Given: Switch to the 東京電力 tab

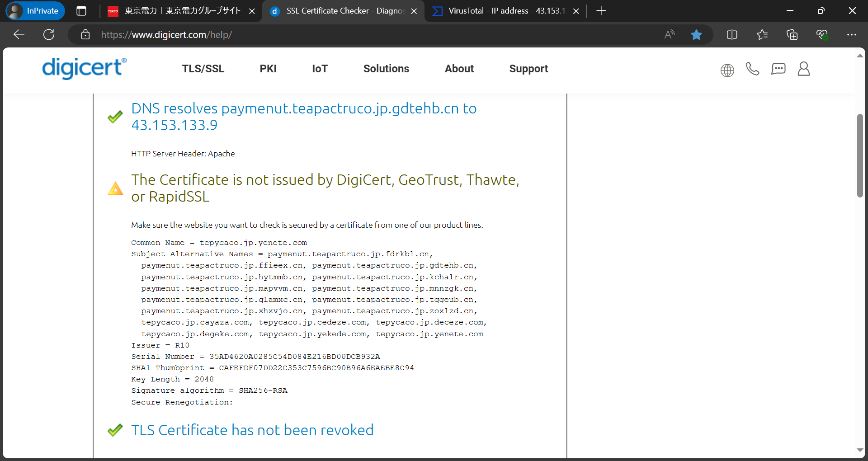Looking at the screenshot, I should (182, 11).
